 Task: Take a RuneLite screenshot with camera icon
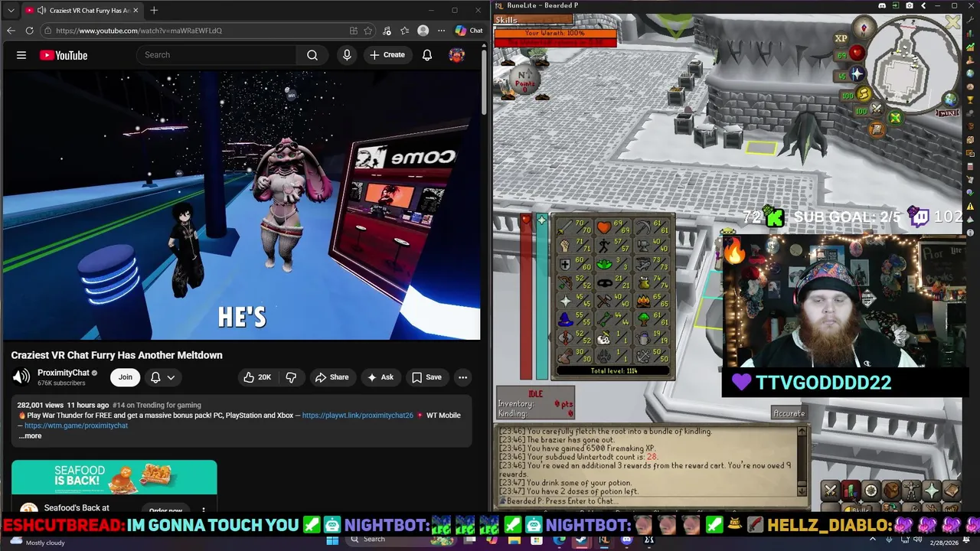coord(909,6)
